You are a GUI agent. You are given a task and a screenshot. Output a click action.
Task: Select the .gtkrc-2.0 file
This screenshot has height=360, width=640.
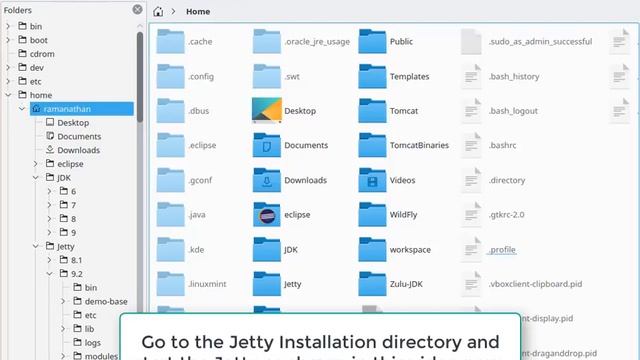tap(507, 214)
